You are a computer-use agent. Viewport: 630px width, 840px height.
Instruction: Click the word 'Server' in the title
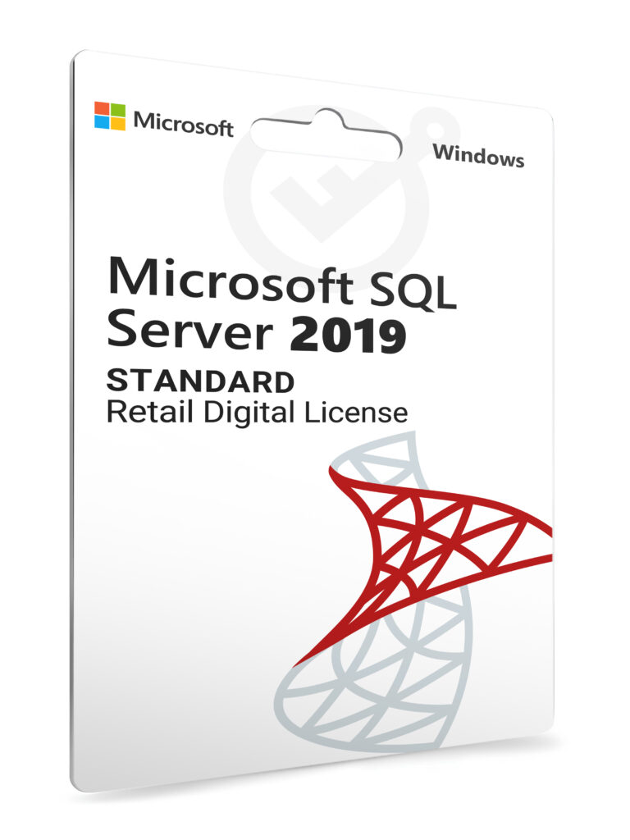190,330
